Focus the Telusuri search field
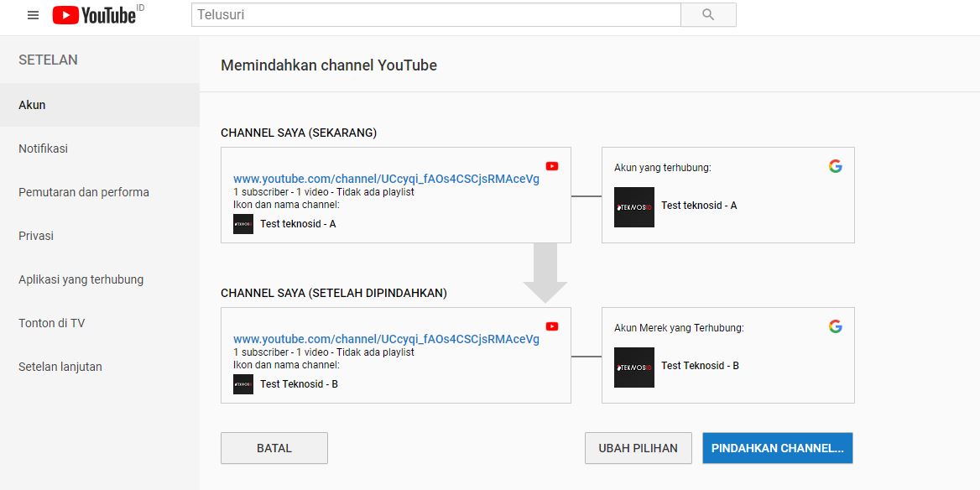The width and height of the screenshot is (980, 490). [x=435, y=15]
